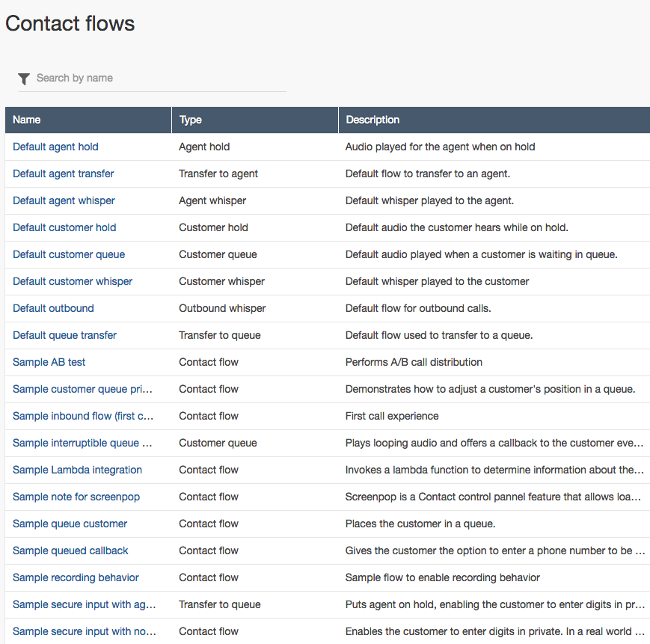Open the Default agent whisper link
This screenshot has height=644, width=650.
click(64, 200)
